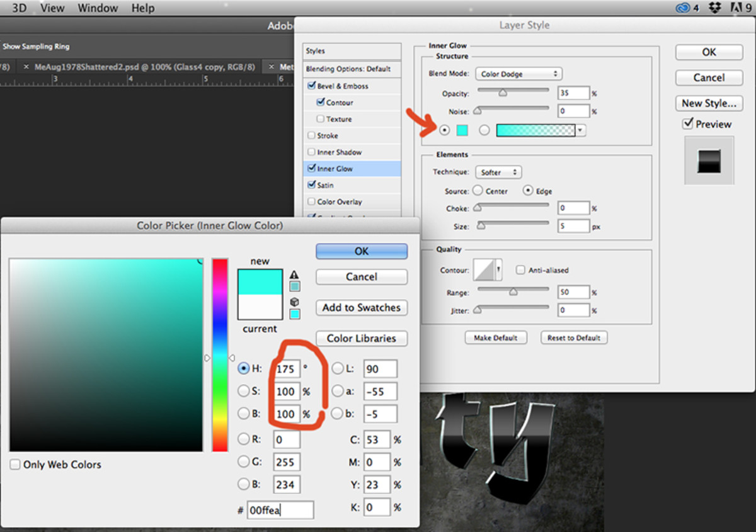Click the hex color input field
Screen dimensions: 756x532
point(280,510)
